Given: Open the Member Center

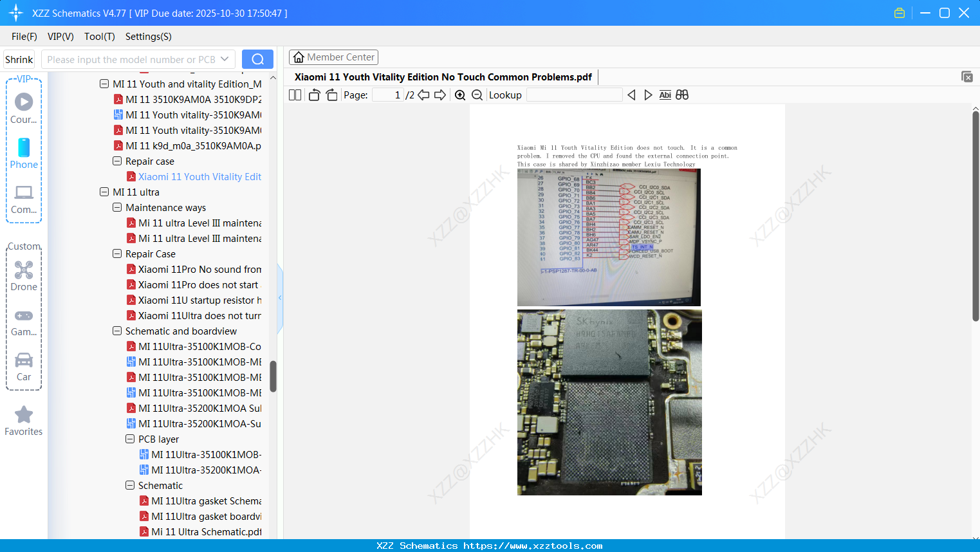Looking at the screenshot, I should 333,57.
